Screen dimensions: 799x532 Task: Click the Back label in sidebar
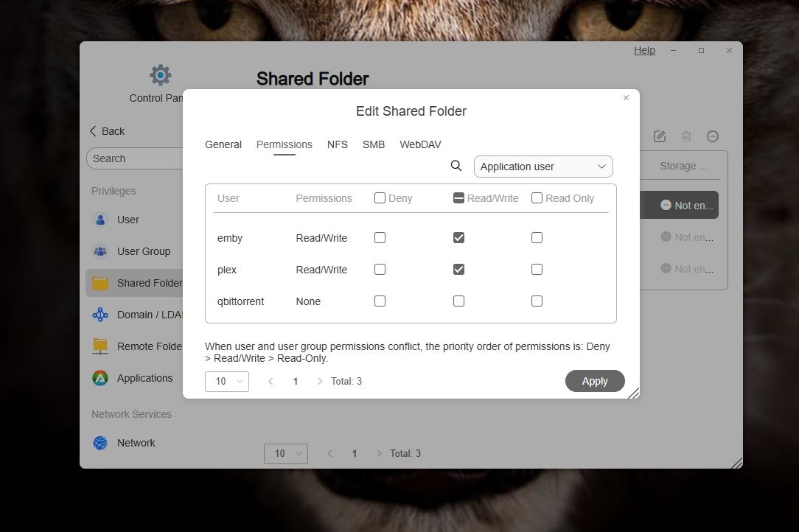coord(113,131)
